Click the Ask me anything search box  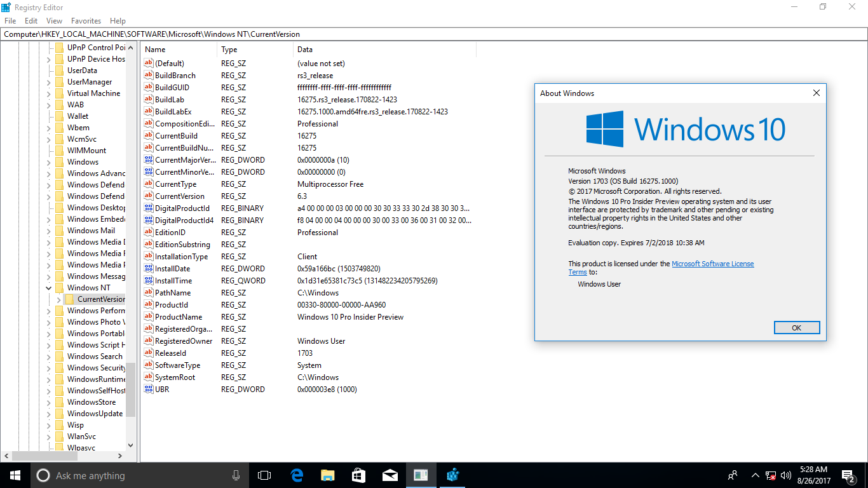(x=139, y=475)
